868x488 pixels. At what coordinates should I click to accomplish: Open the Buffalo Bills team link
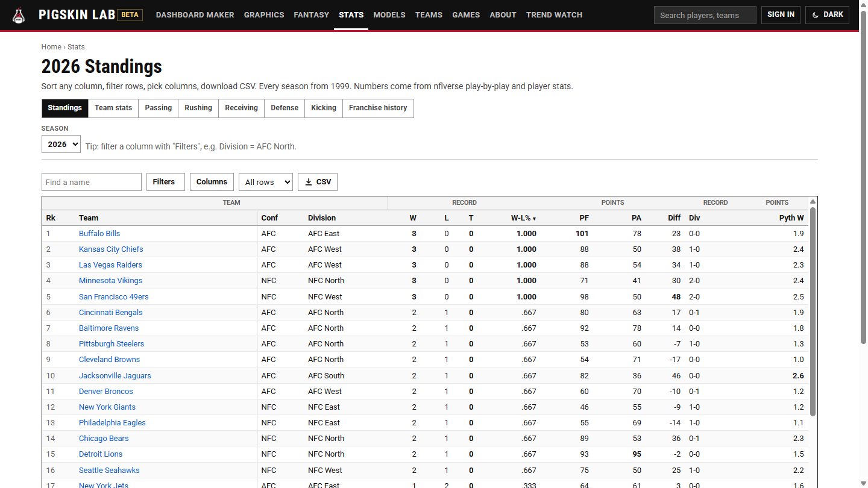99,234
